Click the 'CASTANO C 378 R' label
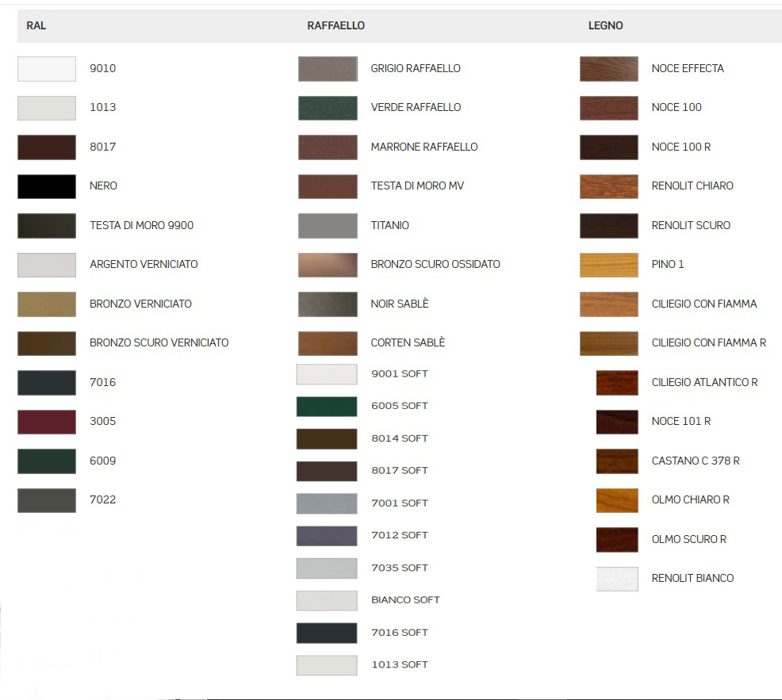782x700 pixels. (696, 461)
